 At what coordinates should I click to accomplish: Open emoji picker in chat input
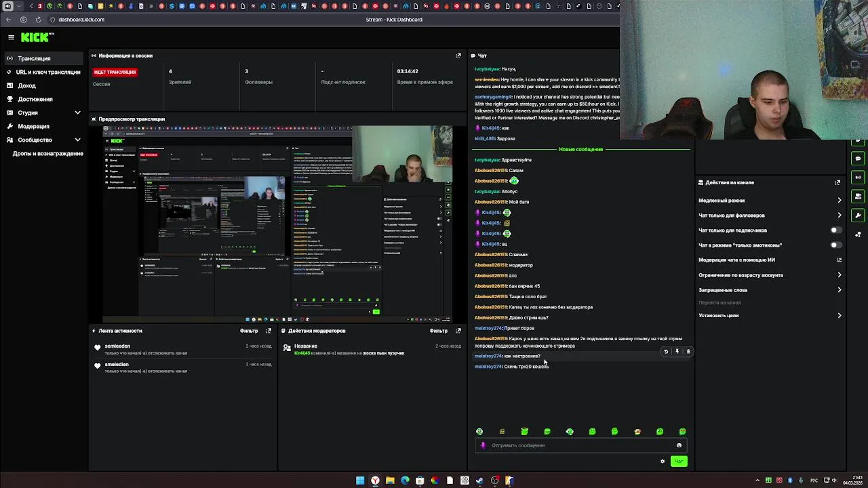click(679, 445)
